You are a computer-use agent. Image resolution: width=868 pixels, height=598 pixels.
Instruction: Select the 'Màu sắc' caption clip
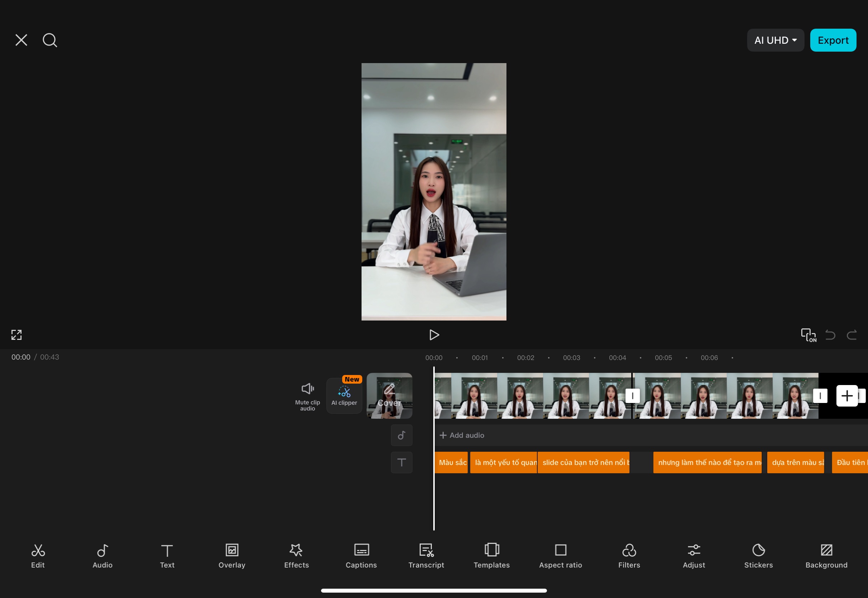451,462
